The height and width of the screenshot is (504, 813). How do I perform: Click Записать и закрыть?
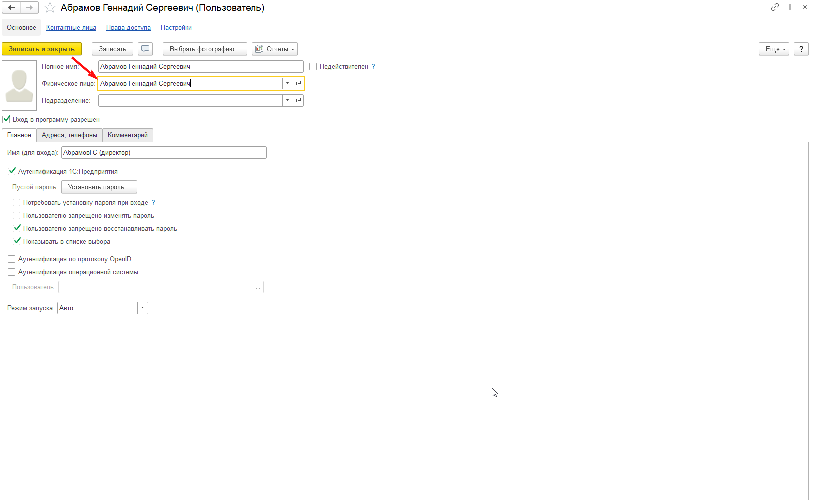pyautogui.click(x=42, y=49)
